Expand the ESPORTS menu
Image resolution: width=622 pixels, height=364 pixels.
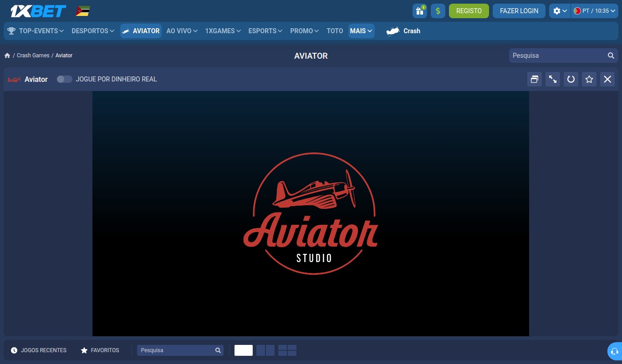[265, 31]
